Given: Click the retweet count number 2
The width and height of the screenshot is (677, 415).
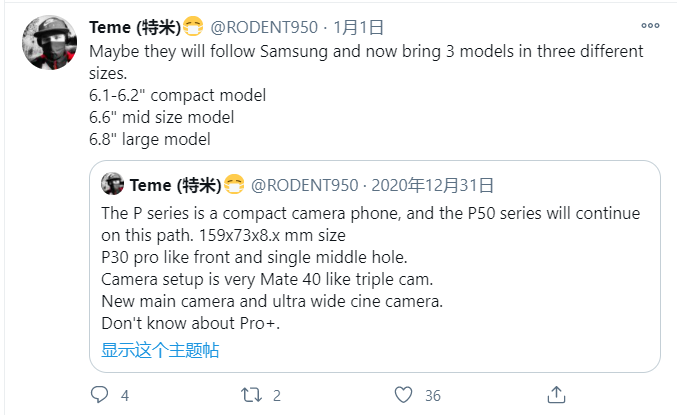Looking at the screenshot, I should (277, 395).
